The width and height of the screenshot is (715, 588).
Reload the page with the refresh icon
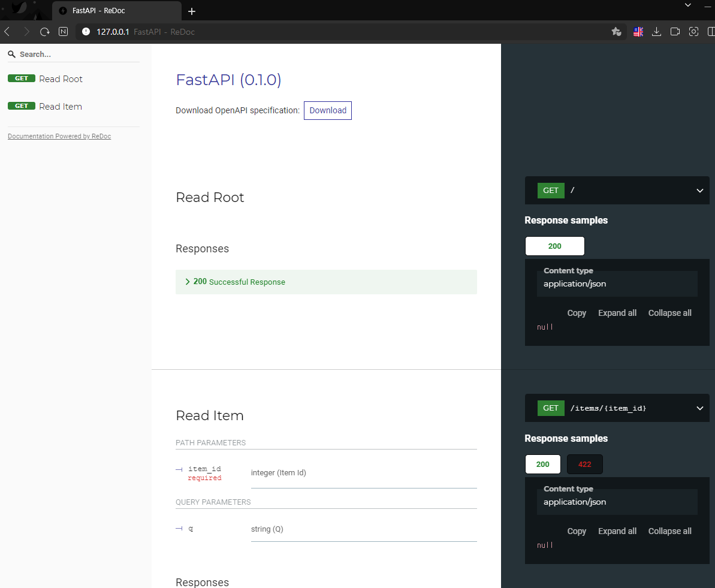(x=45, y=32)
